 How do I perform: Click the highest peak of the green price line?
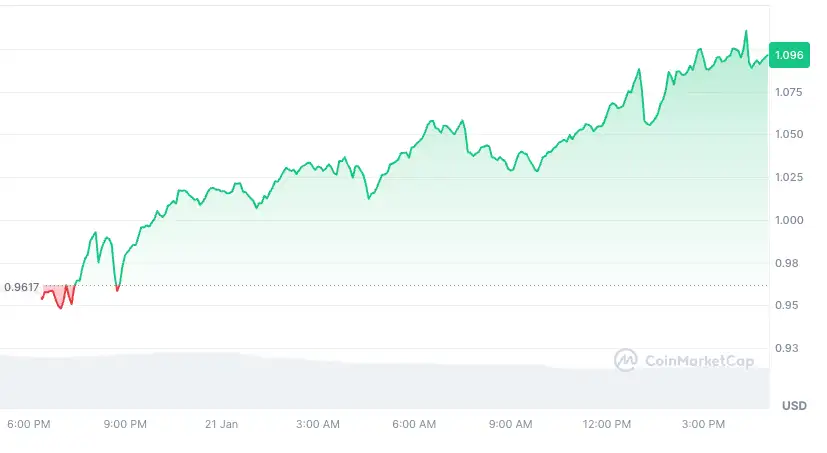[746, 32]
